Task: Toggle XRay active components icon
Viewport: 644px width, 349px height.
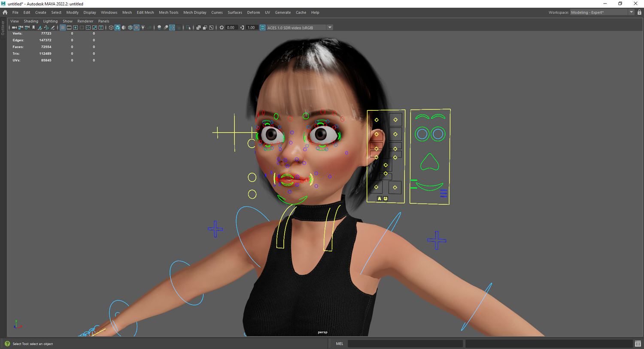Action: (205, 27)
